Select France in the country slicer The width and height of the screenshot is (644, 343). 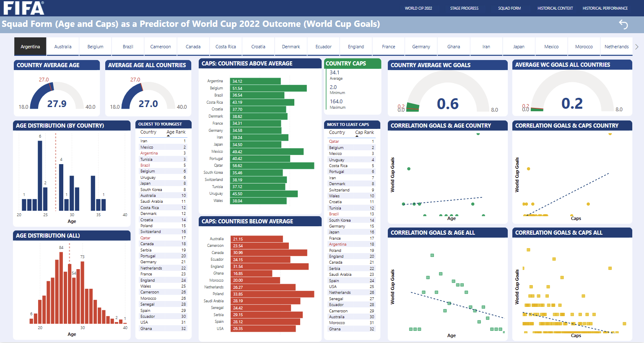pos(389,47)
